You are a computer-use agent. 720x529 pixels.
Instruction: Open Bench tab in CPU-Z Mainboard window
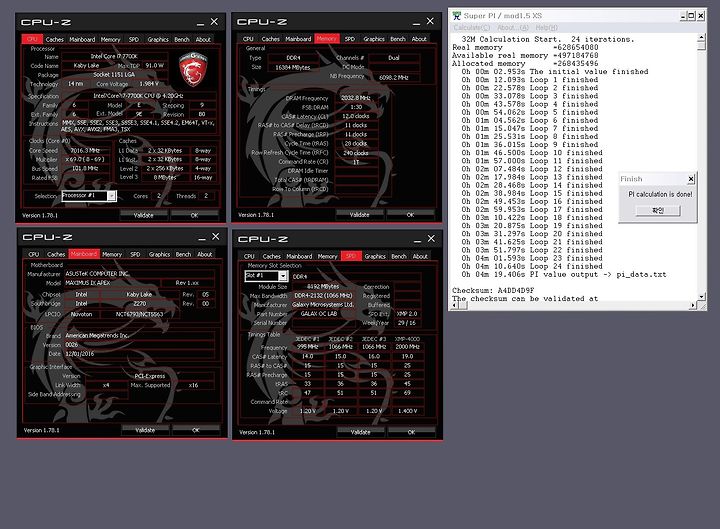(183, 254)
